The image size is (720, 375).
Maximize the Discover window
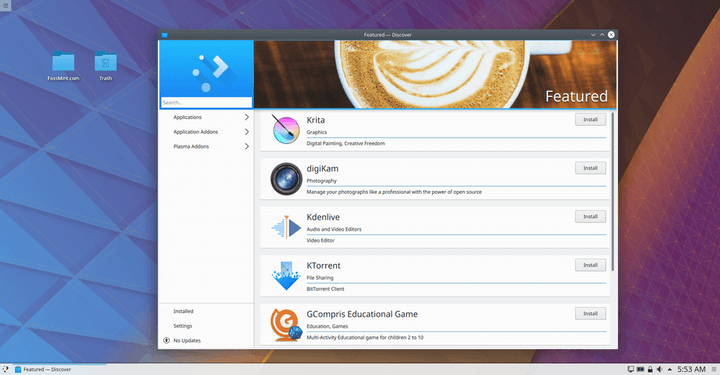click(602, 35)
